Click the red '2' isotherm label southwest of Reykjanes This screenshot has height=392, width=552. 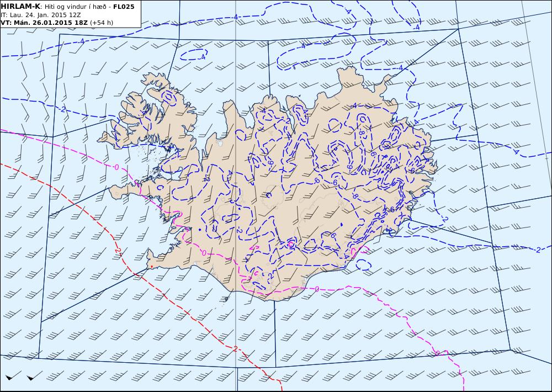click(x=118, y=251)
